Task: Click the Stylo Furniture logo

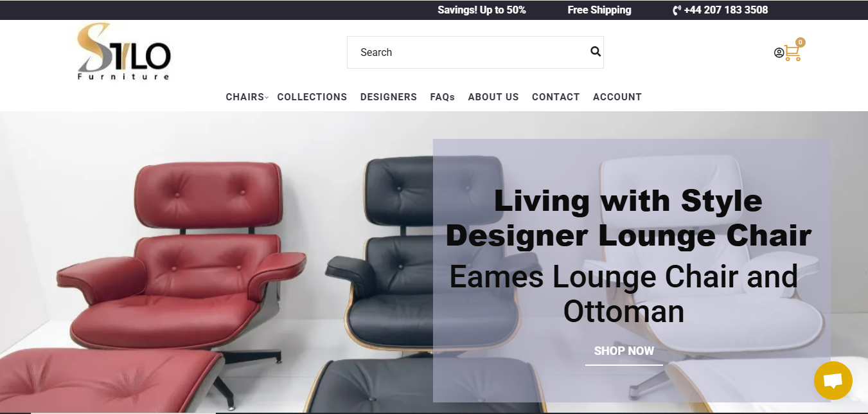Action: point(124,52)
